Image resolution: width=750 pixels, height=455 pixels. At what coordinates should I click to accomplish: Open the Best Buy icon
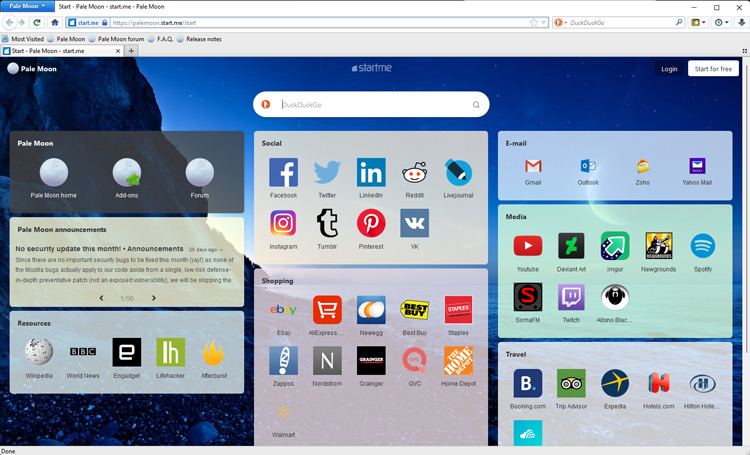pos(415,310)
